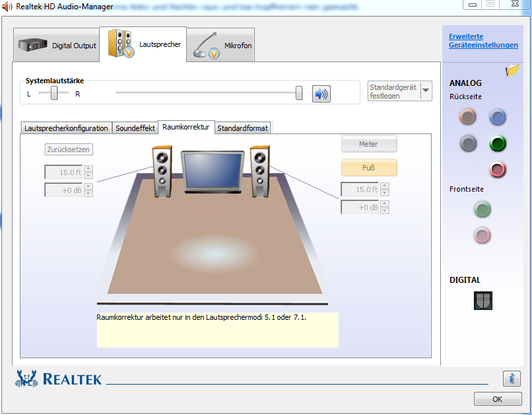
Task: Select Fuß as distance unit
Action: coord(369,167)
